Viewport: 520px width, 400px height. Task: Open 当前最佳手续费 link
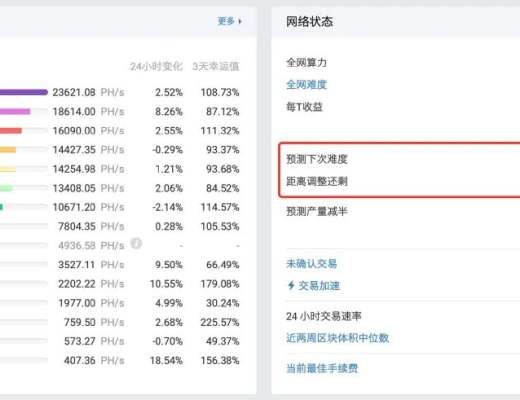point(322,368)
